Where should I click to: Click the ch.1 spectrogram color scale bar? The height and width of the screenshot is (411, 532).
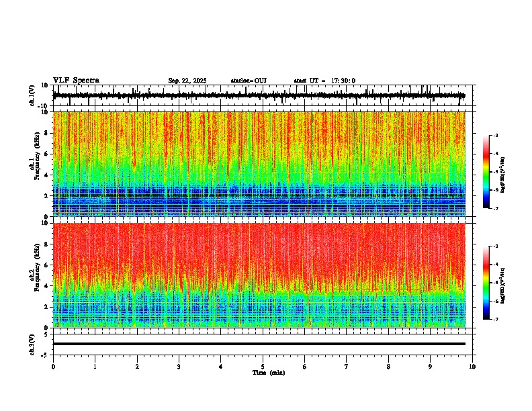coord(486,172)
